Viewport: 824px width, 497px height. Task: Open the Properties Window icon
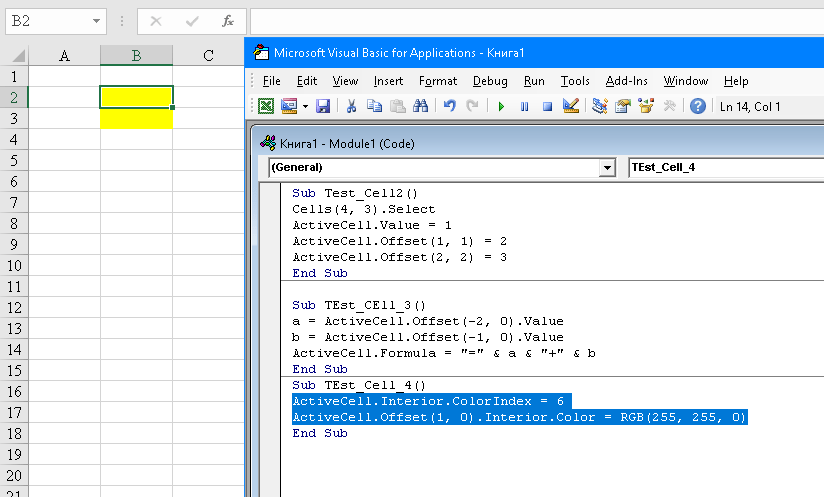[x=623, y=106]
